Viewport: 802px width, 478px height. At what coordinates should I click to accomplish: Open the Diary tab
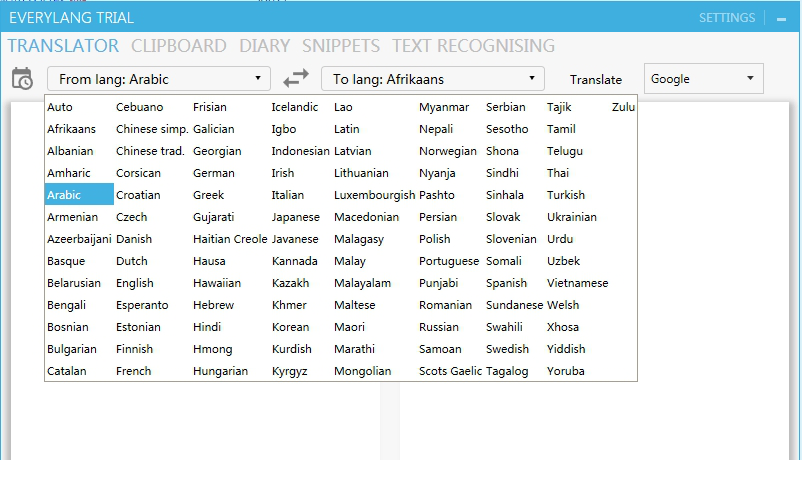264,46
